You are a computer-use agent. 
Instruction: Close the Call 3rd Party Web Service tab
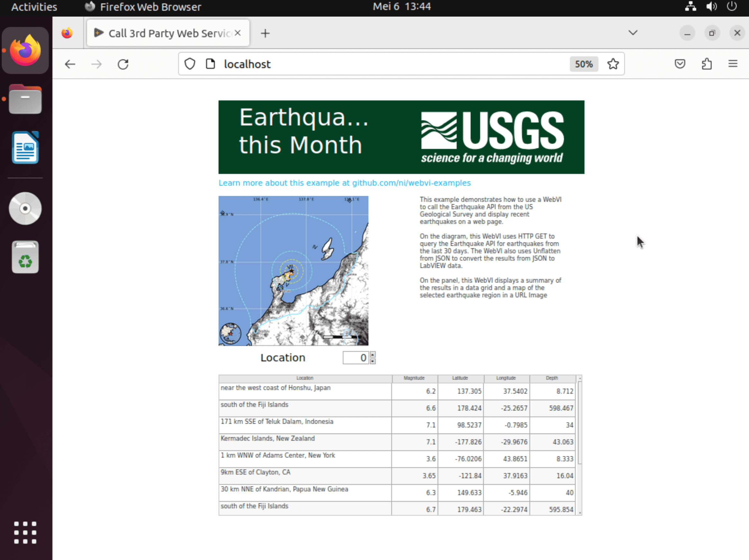[238, 33]
